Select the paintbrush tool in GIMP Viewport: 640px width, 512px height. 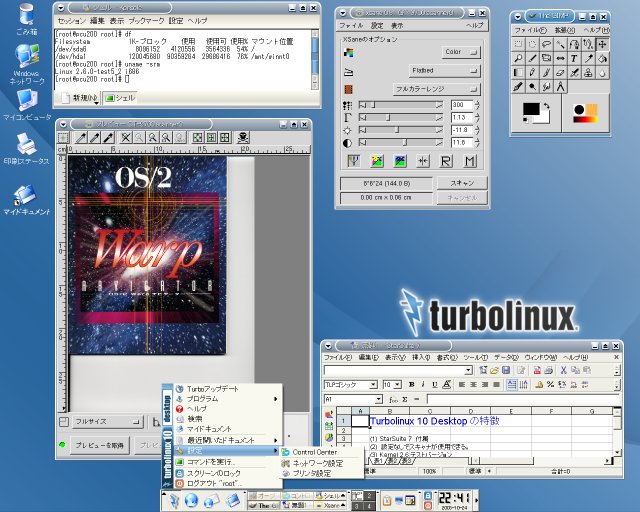click(546, 73)
